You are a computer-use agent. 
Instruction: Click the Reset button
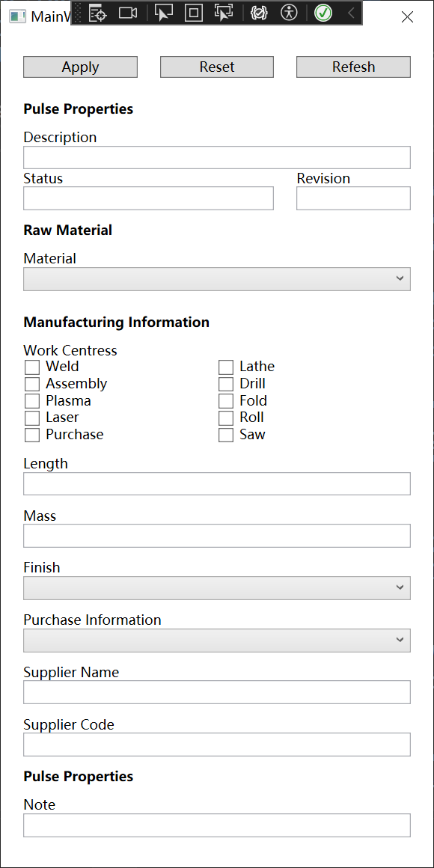click(x=217, y=67)
